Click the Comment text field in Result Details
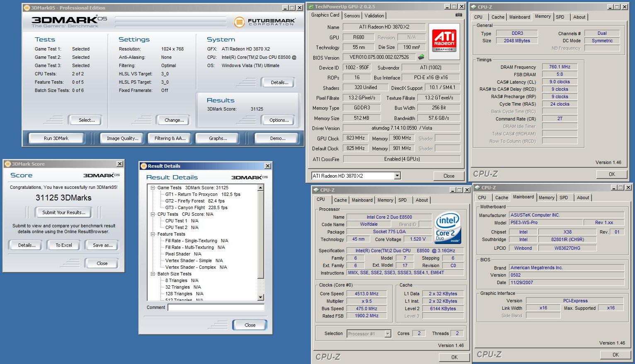Screen dimensions: 635x364 click(x=216, y=307)
